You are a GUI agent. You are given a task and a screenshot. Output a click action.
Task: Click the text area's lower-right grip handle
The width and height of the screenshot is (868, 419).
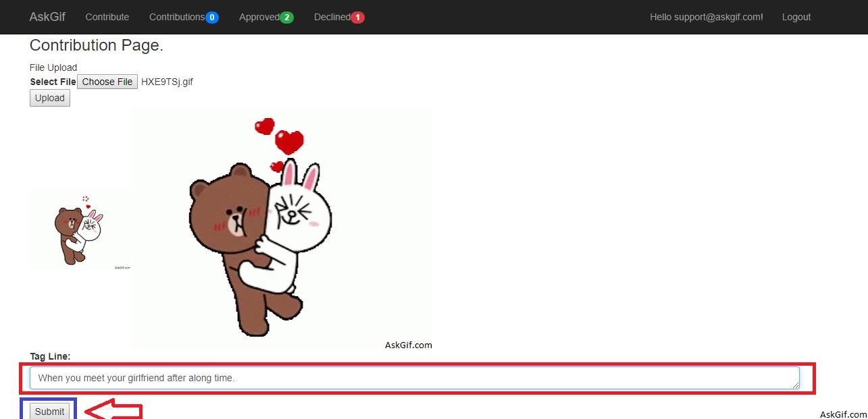tap(795, 385)
